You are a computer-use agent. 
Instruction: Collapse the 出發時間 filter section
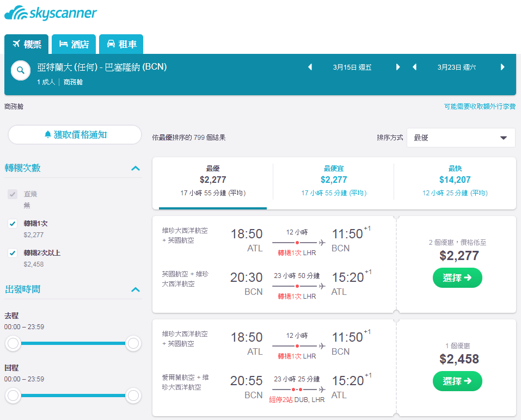[136, 290]
